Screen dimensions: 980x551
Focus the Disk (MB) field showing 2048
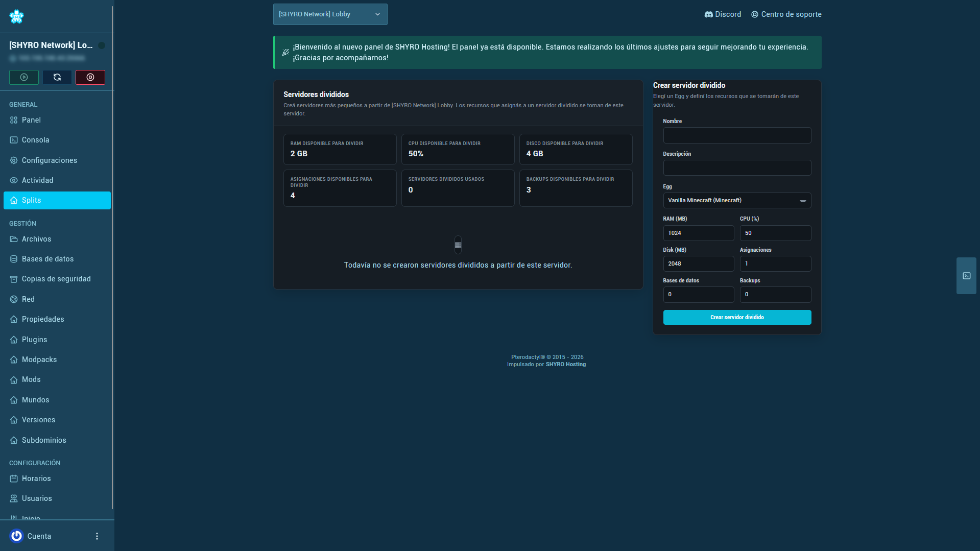[x=699, y=263]
